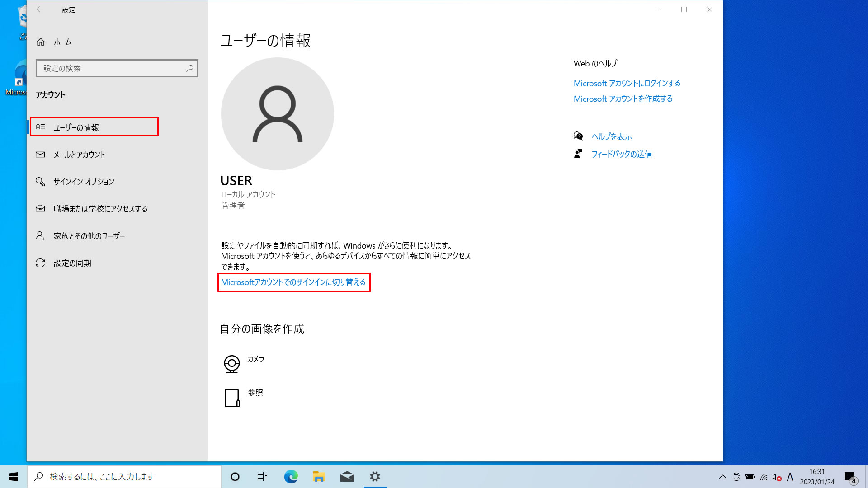Click the USER account name text
This screenshot has height=488, width=868.
pyautogui.click(x=236, y=181)
